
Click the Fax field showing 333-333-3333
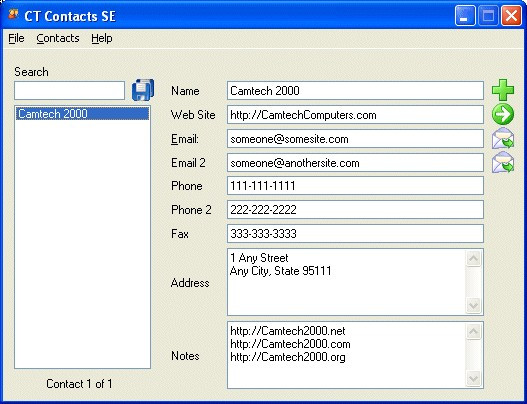pos(355,233)
